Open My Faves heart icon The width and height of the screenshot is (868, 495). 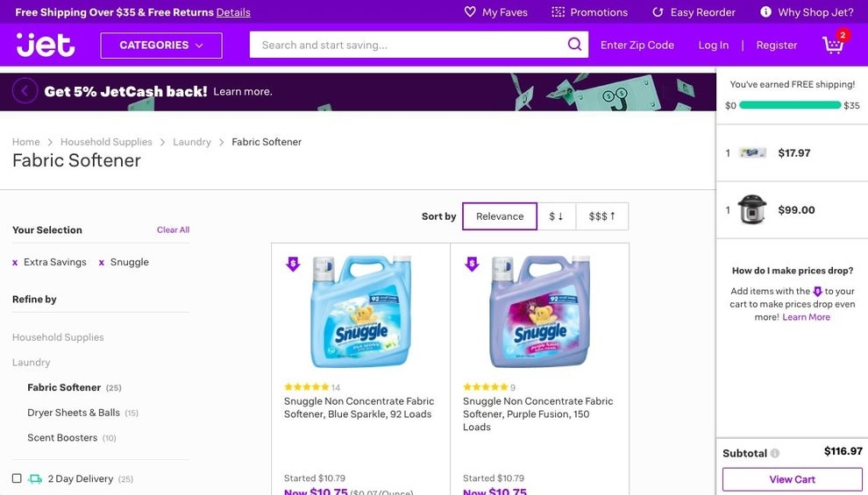point(470,12)
